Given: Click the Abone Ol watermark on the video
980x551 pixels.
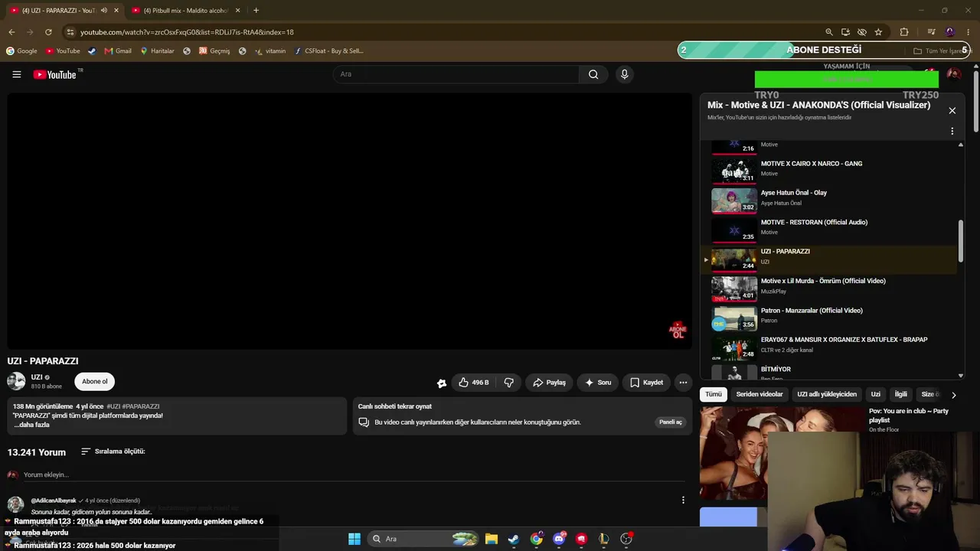Looking at the screenshot, I should 678,331.
